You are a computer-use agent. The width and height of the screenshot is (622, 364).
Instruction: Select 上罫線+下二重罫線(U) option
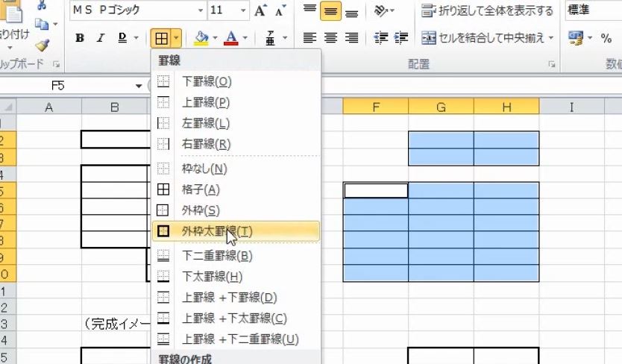point(236,339)
